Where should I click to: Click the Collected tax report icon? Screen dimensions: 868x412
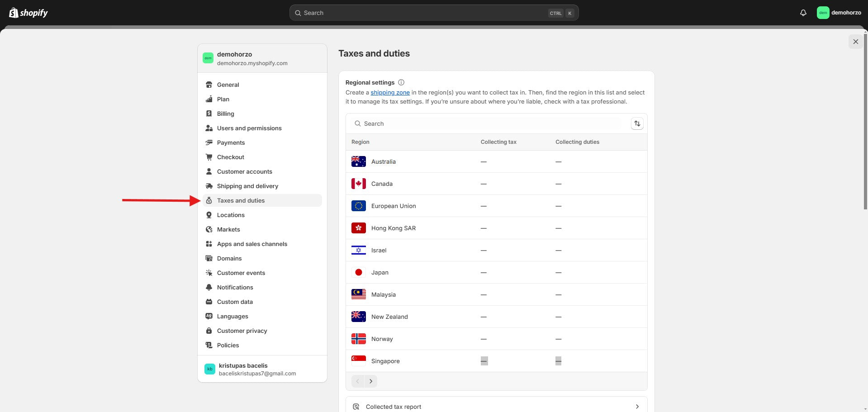(356, 407)
